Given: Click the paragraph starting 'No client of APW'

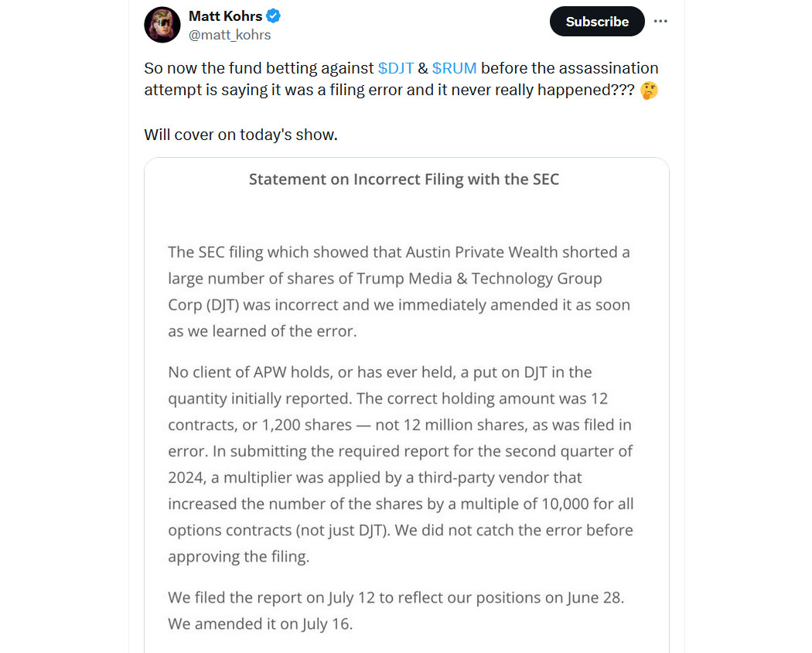Looking at the screenshot, I should click(x=401, y=464).
